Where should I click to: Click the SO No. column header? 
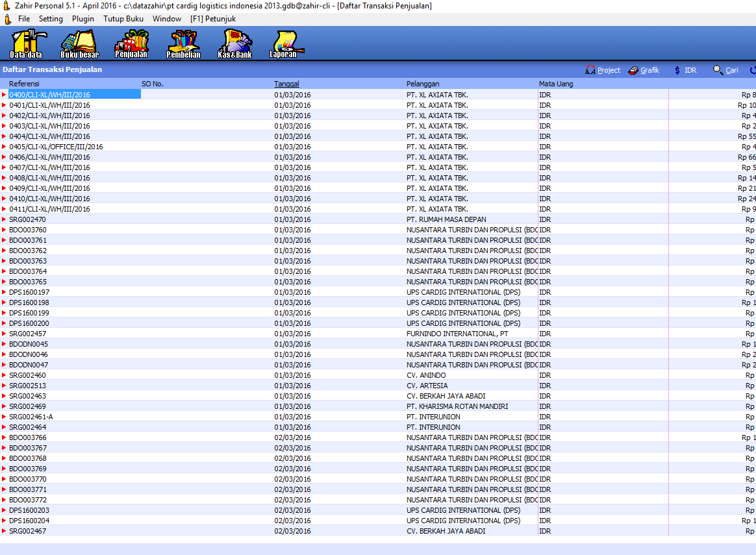tap(153, 84)
